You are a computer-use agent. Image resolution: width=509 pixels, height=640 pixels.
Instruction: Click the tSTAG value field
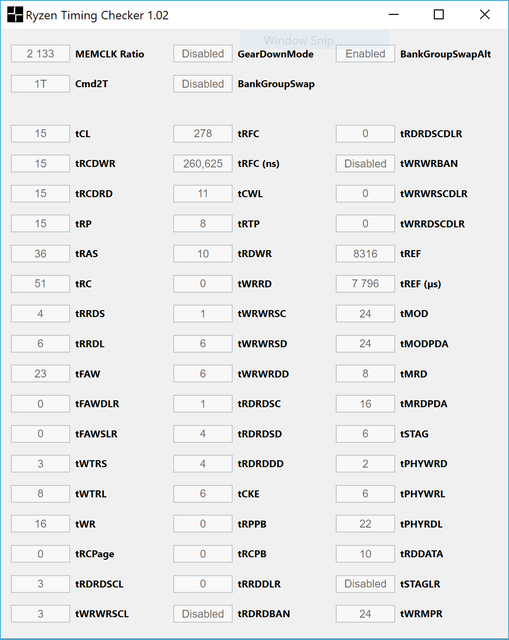tap(365, 433)
